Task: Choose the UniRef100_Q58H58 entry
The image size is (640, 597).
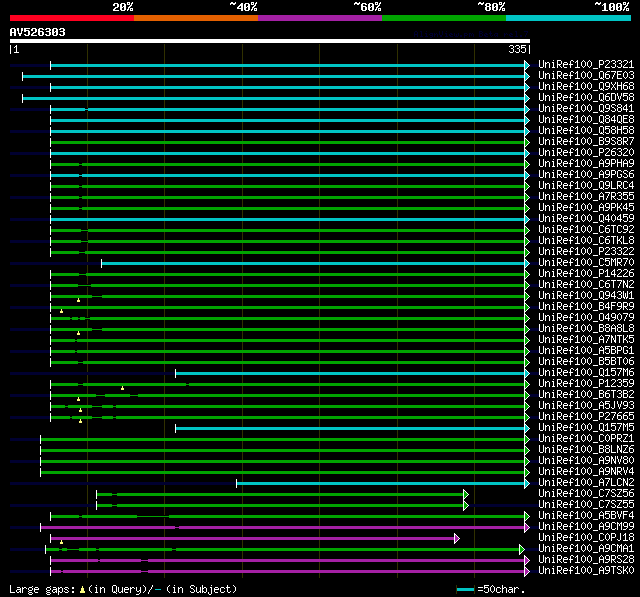Action: (x=586, y=131)
